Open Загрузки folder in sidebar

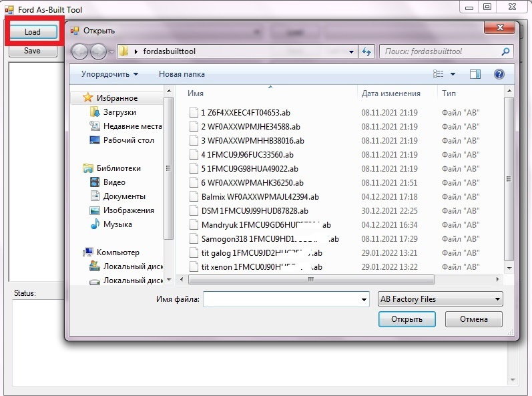coord(119,112)
